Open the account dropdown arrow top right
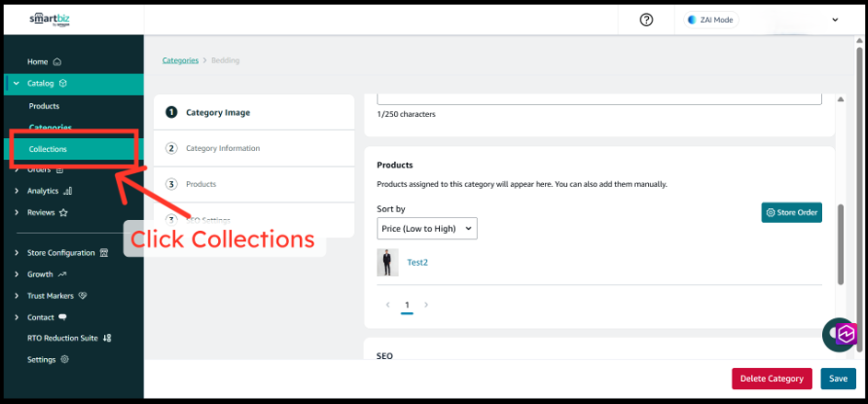Screen dimensions: 868x404 click(835, 19)
